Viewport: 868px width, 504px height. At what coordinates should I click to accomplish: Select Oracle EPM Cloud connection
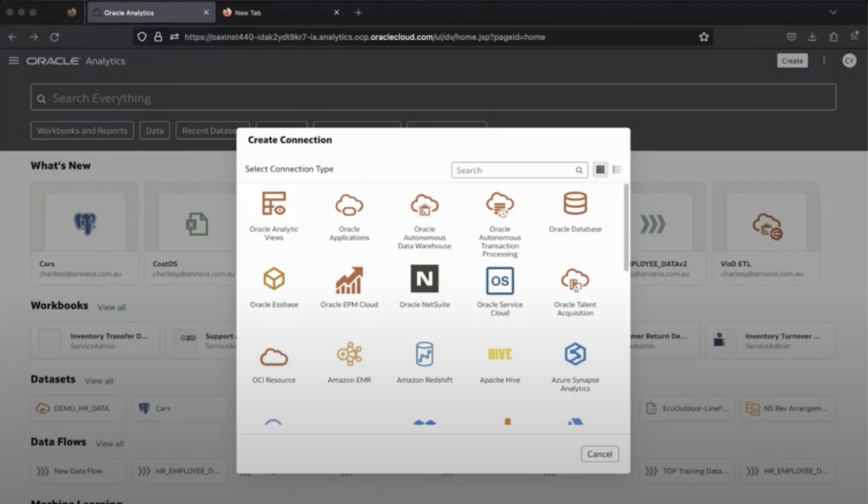[x=348, y=287]
